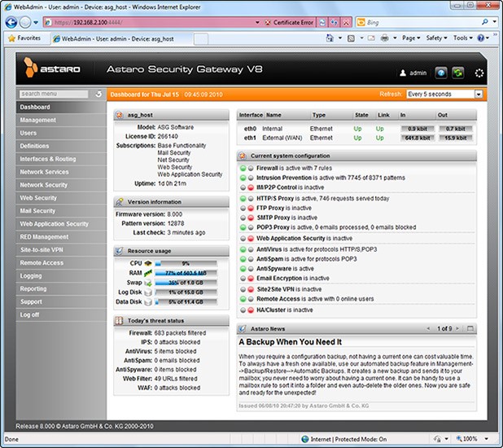Image resolution: width=503 pixels, height=448 pixels.
Task: Open the IE Help dropdown arrow
Action: click(x=488, y=38)
